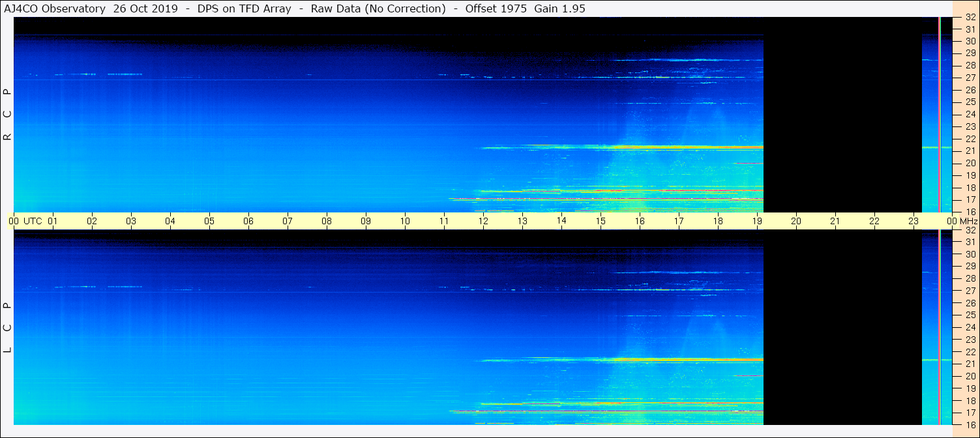The width and height of the screenshot is (980, 438).
Task: Click the 09 hour label on time axis
Action: click(366, 221)
